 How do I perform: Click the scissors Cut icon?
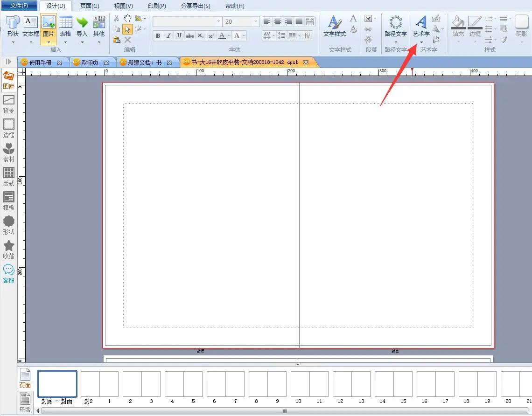click(116, 18)
